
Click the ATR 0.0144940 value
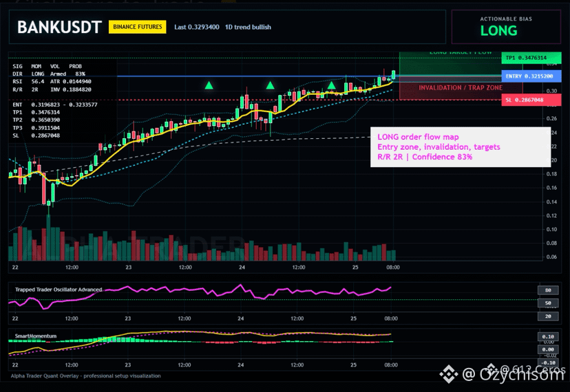(70, 82)
